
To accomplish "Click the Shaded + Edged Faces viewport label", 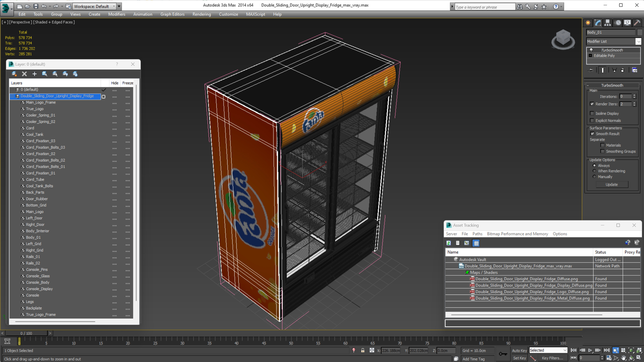I will 54,22.
